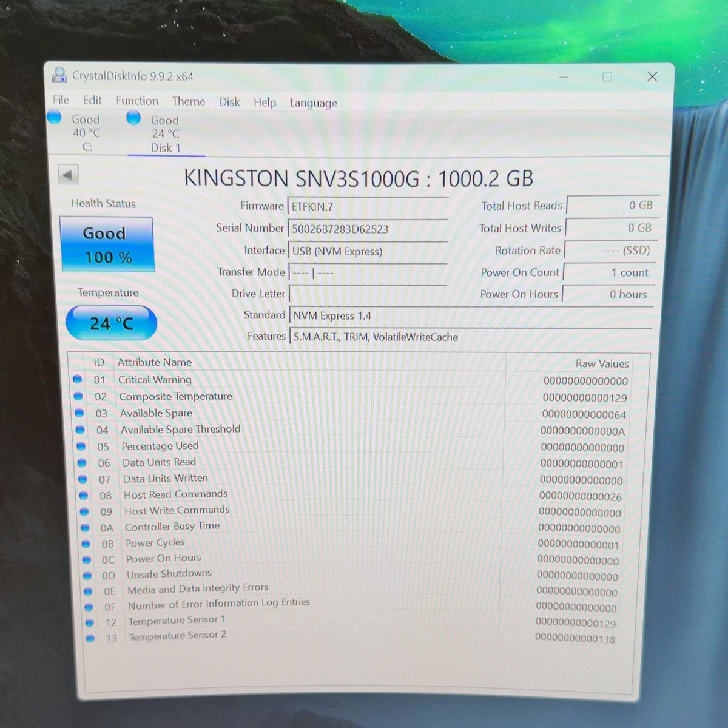Screen dimensions: 728x728
Task: Click the status dot for Host Write Commands
Action: pyautogui.click(x=85, y=511)
